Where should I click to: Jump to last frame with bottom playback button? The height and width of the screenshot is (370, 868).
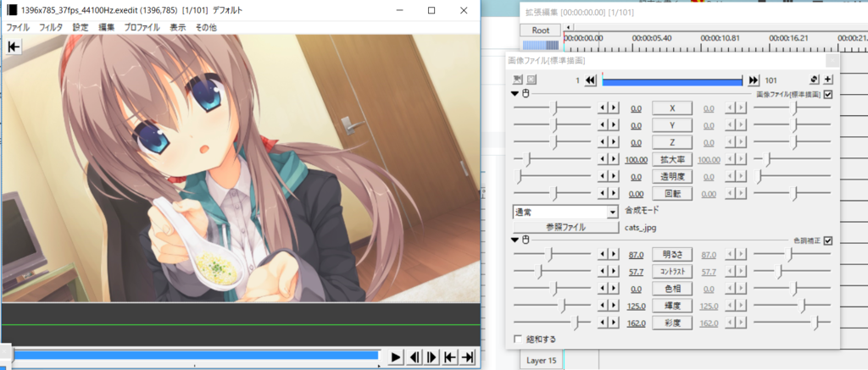click(468, 357)
